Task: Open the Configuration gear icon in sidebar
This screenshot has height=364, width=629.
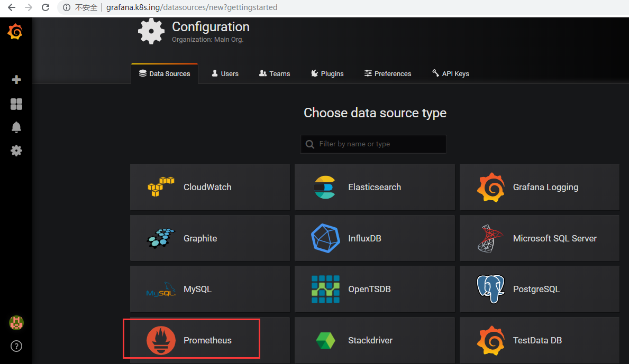Action: (16, 151)
